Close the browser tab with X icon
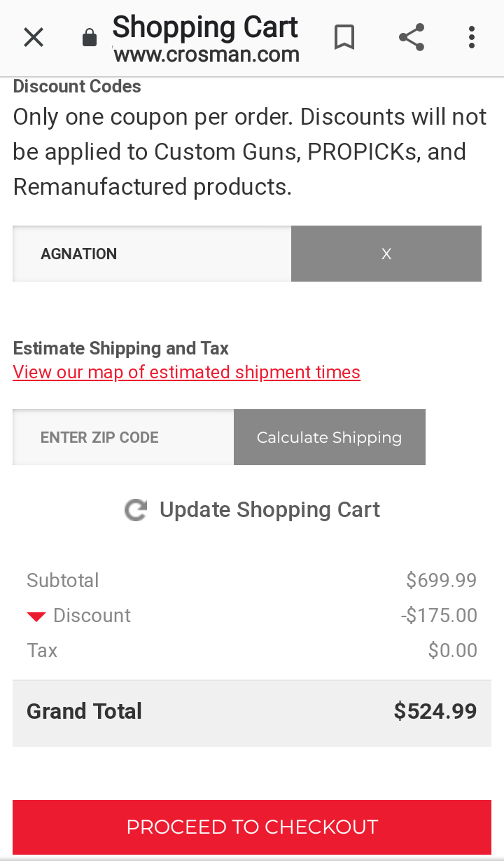 (34, 37)
